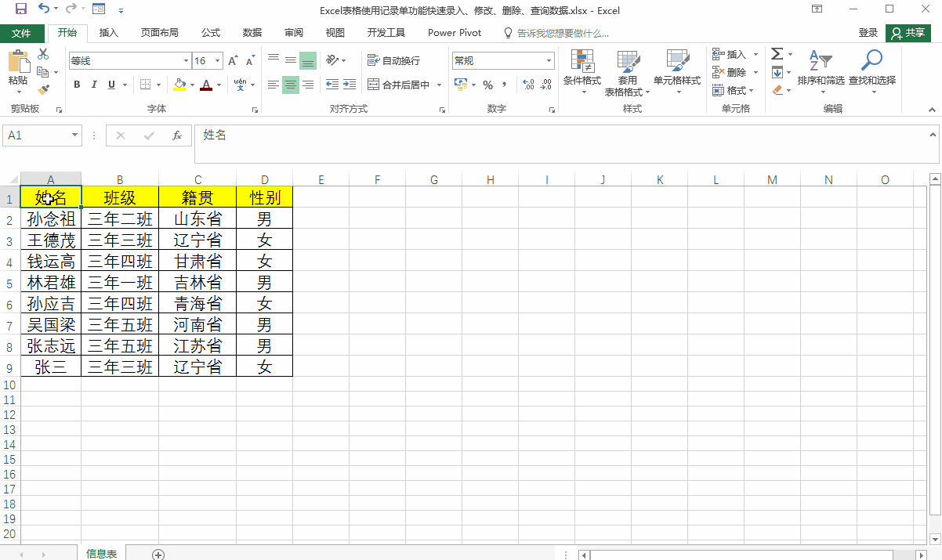Screen dimensions: 942x560
Task: Pick the yellow fill color button
Action: pos(179,85)
